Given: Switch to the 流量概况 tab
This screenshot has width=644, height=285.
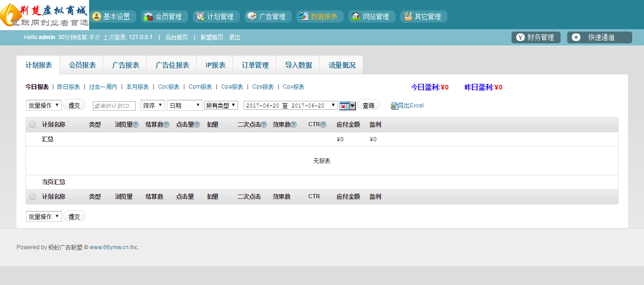Looking at the screenshot, I should pyautogui.click(x=342, y=65).
